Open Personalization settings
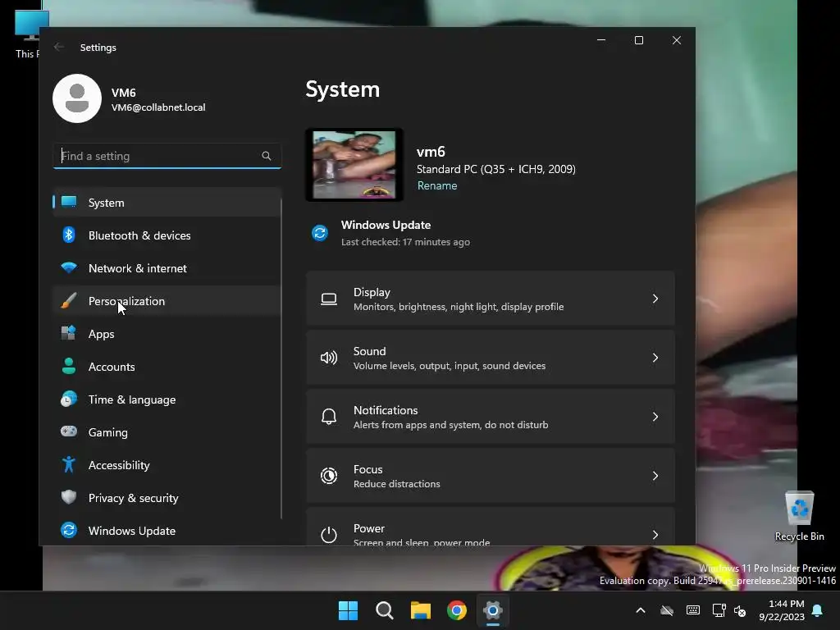Viewport: 840px width, 630px height. (x=167, y=301)
